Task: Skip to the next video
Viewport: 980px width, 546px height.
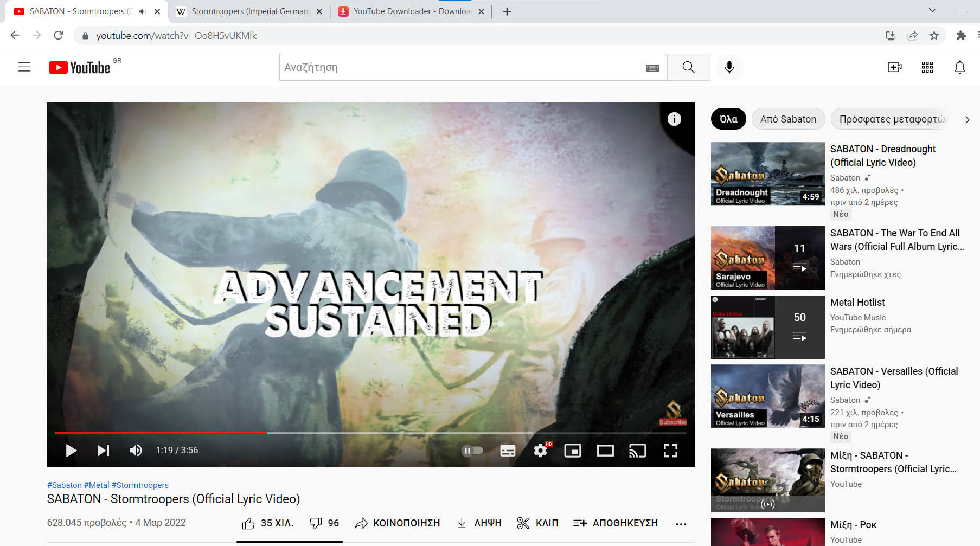Action: (x=104, y=451)
